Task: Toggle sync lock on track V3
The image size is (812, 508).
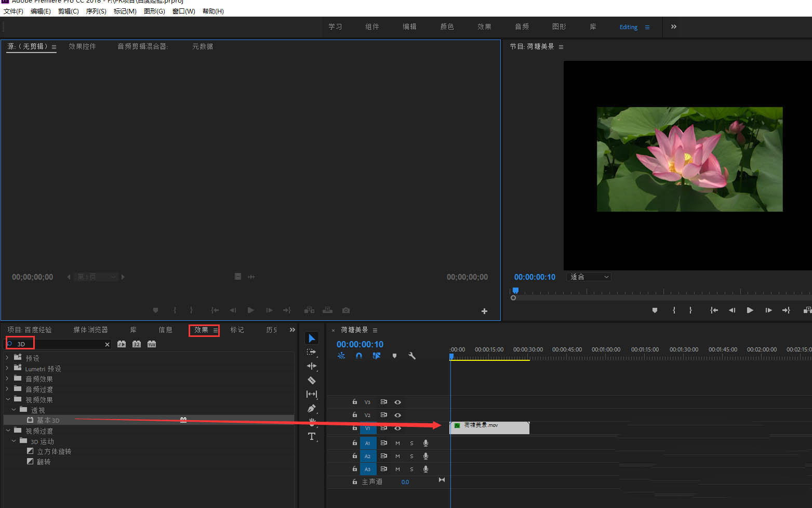Action: coord(383,402)
